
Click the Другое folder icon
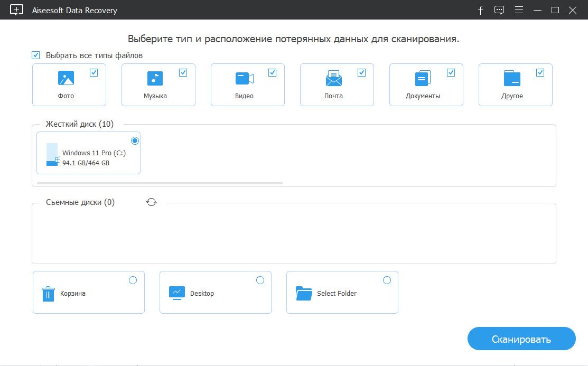[x=512, y=78]
